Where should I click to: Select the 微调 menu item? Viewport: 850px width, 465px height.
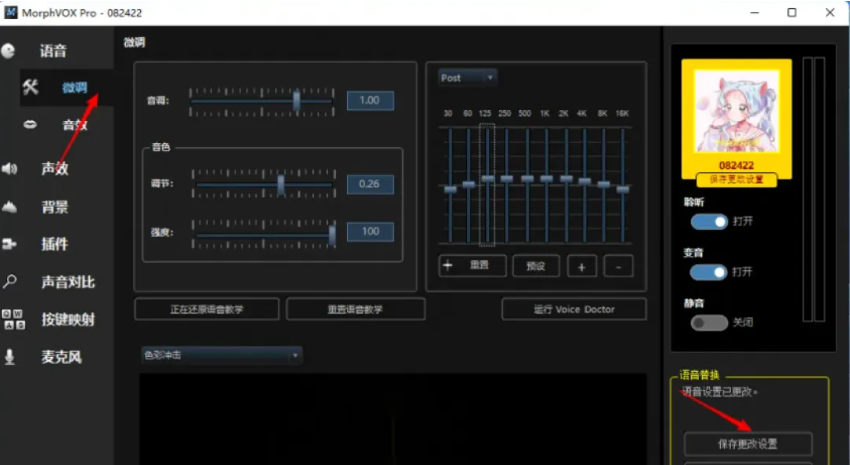tap(74, 87)
